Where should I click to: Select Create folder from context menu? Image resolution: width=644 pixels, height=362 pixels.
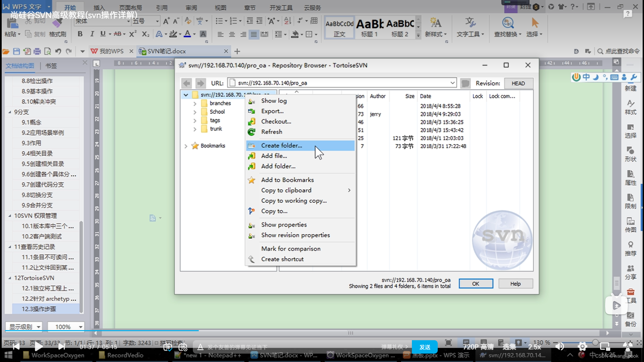(282, 145)
